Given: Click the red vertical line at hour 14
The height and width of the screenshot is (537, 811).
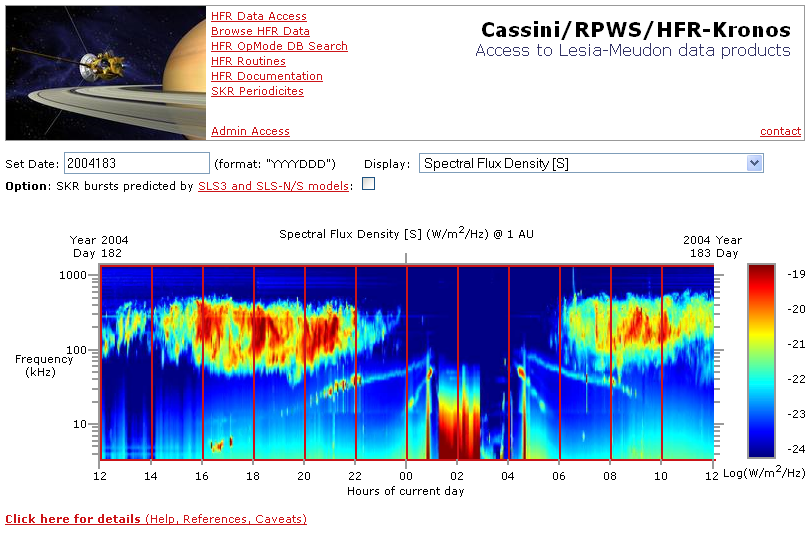Looking at the screenshot, I should coord(152,361).
